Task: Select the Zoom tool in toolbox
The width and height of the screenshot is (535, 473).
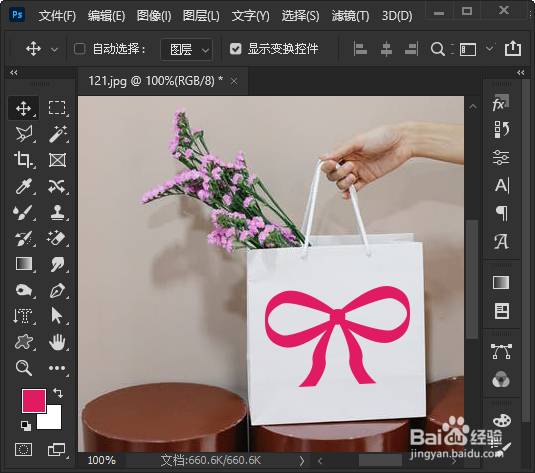Action: click(x=24, y=368)
